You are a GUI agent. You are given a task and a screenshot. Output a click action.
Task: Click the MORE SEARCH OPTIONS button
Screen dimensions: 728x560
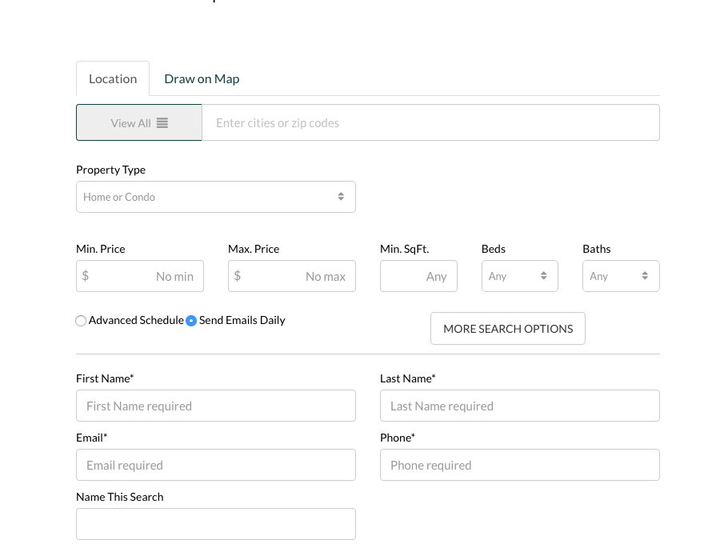tap(508, 329)
